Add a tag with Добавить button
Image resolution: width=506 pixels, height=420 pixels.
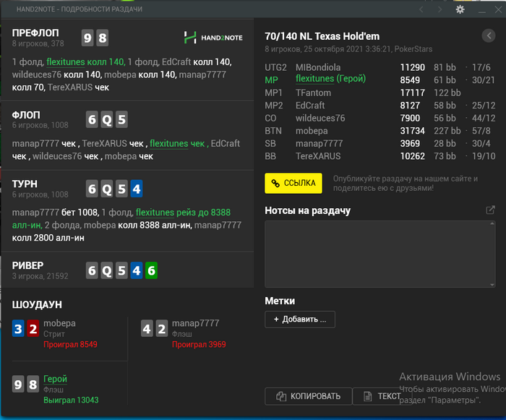click(300, 320)
